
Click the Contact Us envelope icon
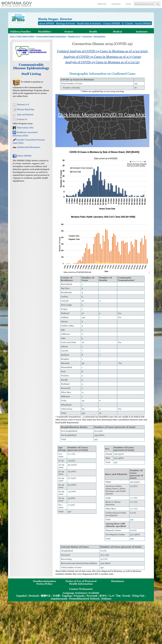click(x=15, y=120)
